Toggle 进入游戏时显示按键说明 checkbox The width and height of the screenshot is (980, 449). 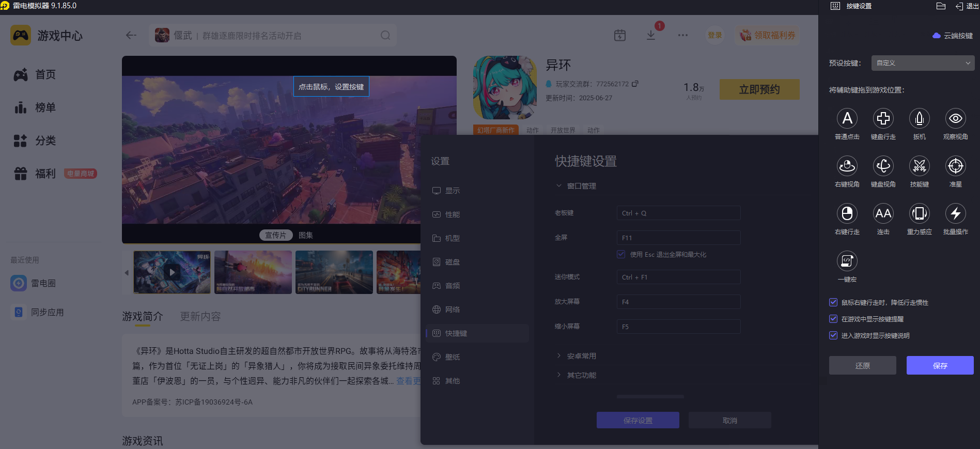[833, 335]
